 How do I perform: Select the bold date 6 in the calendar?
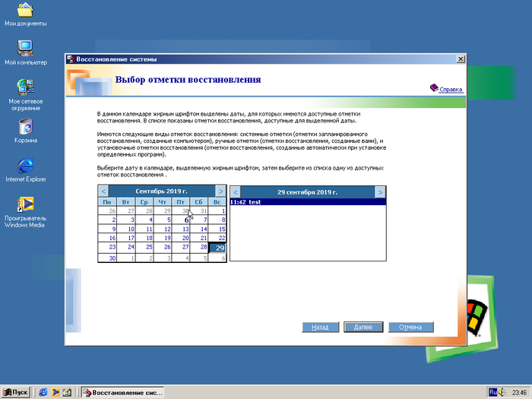coord(181,220)
